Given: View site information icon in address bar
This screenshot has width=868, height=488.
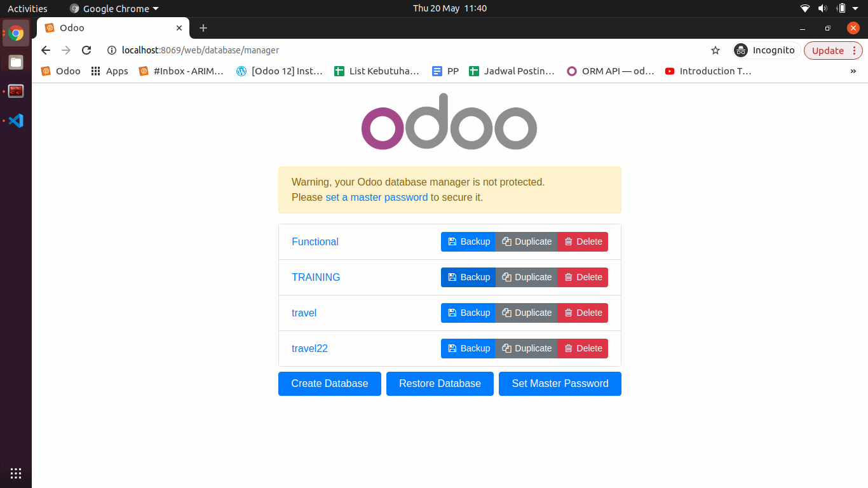Looking at the screenshot, I should tap(112, 50).
